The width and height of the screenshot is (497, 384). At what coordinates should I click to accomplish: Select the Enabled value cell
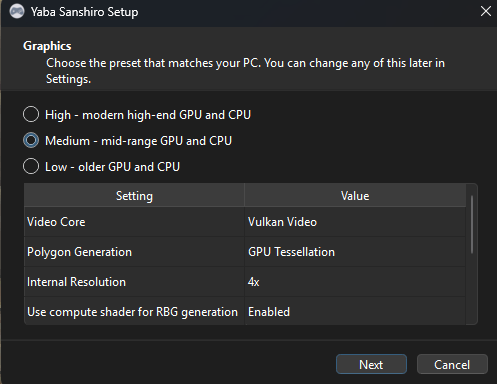point(355,311)
